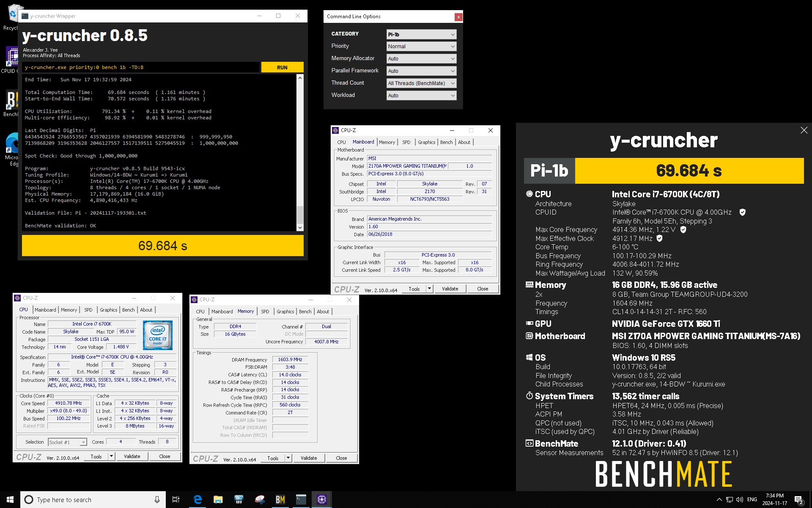
Task: Switch to Bench tab in CPU-Z CPU window
Action: click(128, 310)
